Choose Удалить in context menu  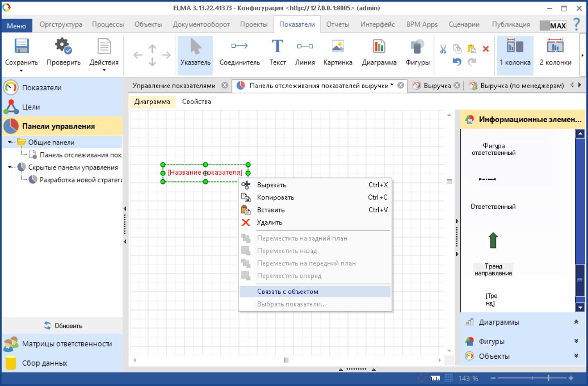(x=315, y=222)
